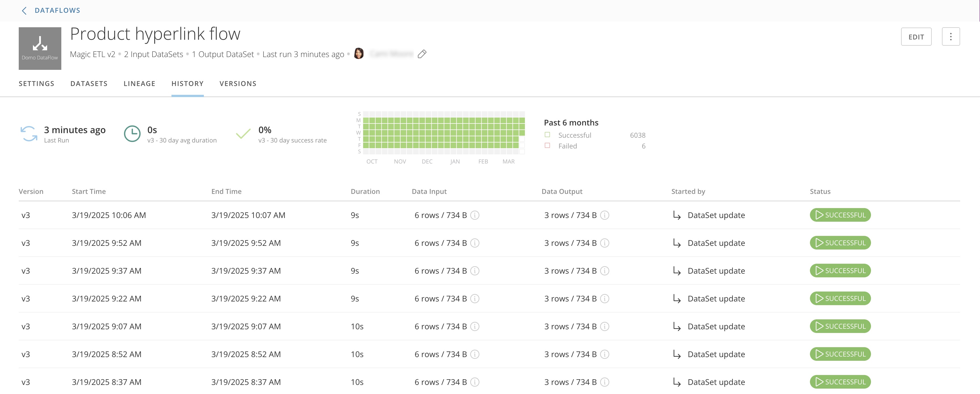Show data output info for 9:22 AM run

(604, 299)
